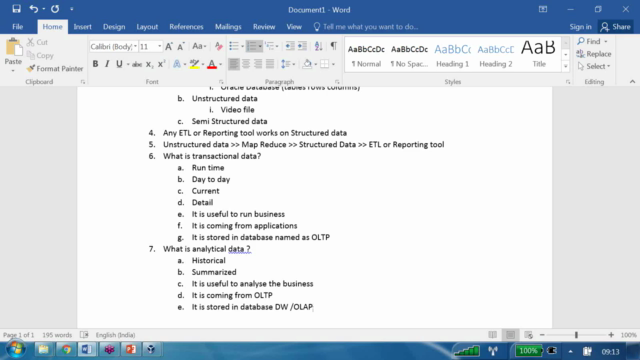Switch to the Review tab
Image resolution: width=640 pixels, height=360 pixels.
click(264, 27)
